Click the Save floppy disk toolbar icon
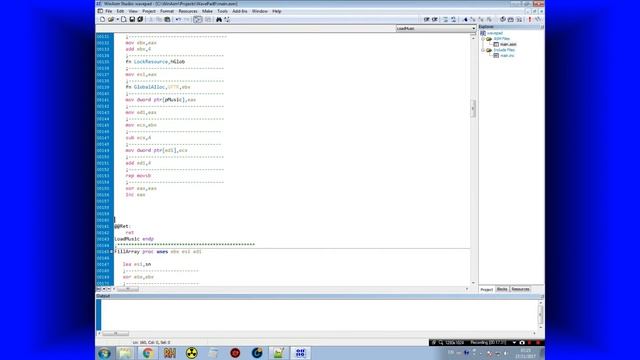Image resolution: width=640 pixels, height=360 pixels. [x=132, y=20]
